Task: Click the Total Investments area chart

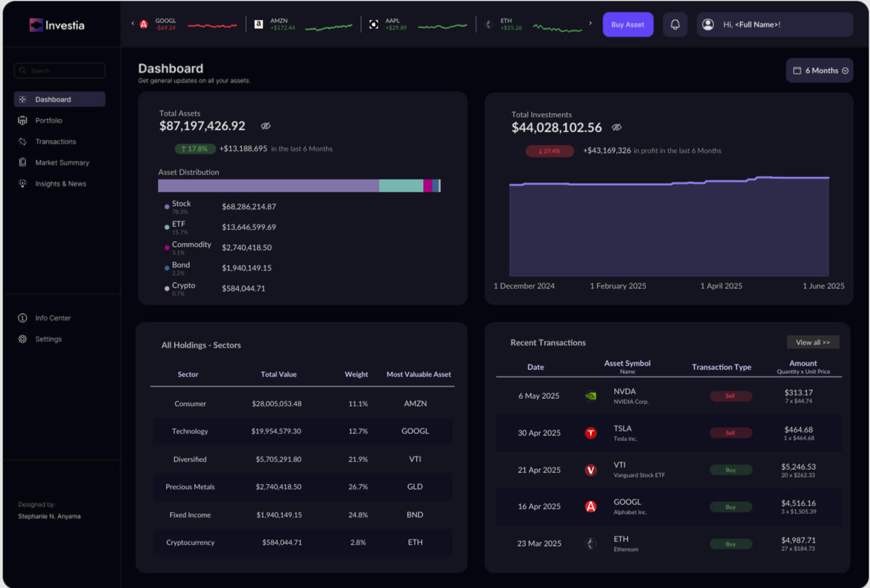Action: click(669, 226)
